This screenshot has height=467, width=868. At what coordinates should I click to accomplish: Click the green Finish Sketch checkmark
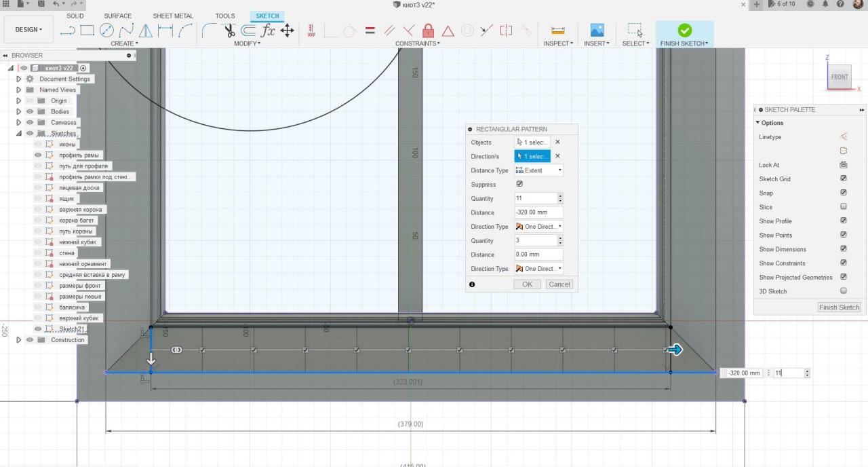pyautogui.click(x=685, y=30)
